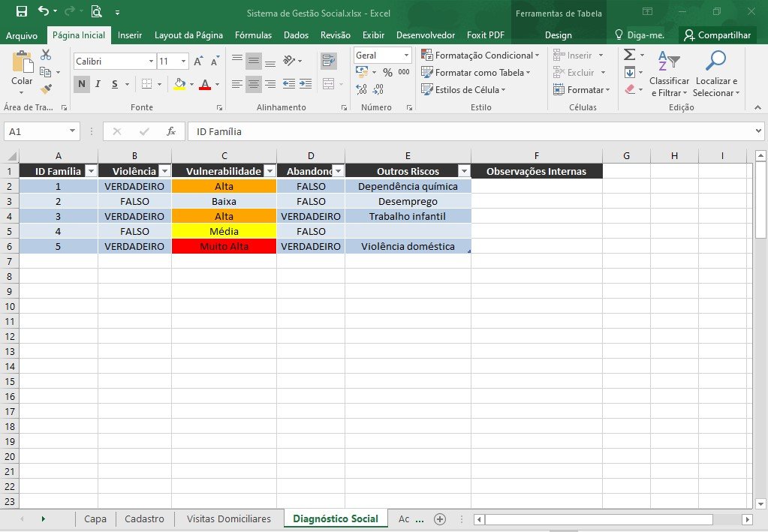
Task: Add a new sheet
Action: pos(440,519)
